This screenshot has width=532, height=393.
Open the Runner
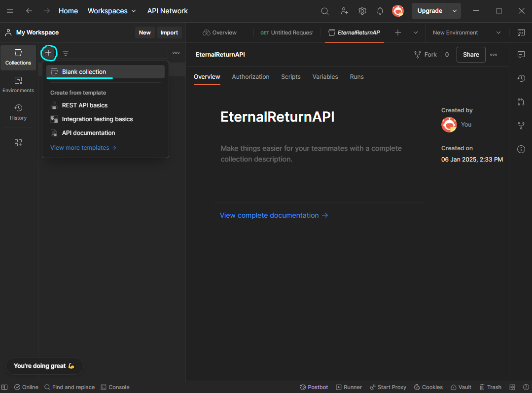[x=349, y=387]
